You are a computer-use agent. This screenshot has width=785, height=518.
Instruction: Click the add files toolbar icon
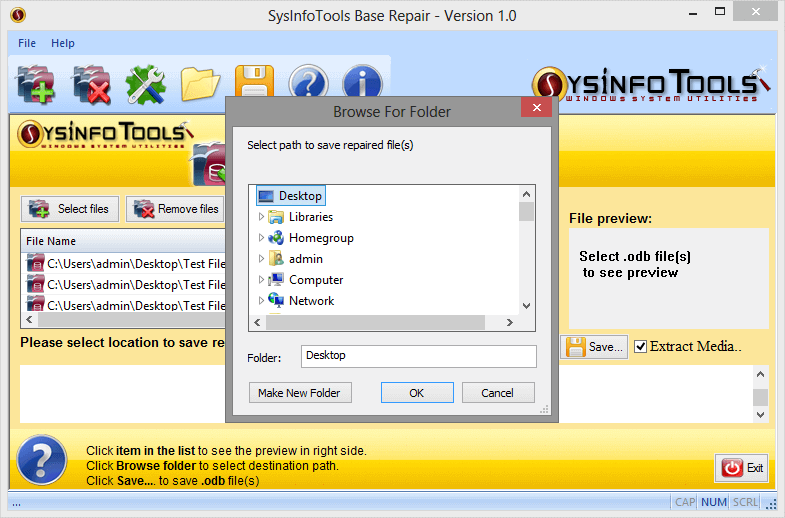[36, 85]
